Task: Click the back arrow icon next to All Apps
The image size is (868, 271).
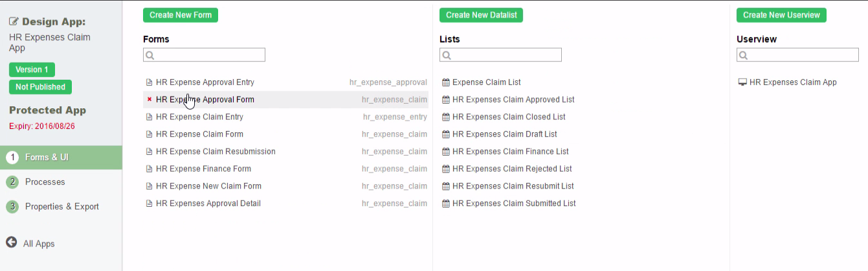Action: tap(11, 242)
